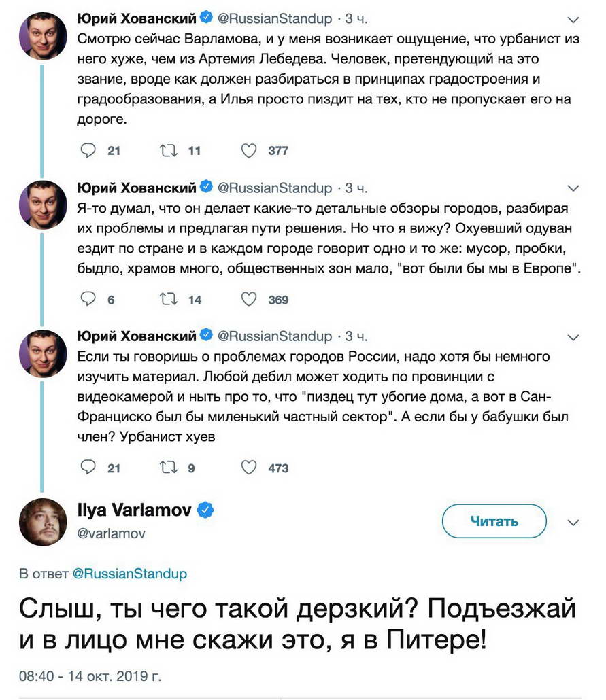The image size is (606, 700).
Task: Click the Читать follow button
Action: coord(494,521)
